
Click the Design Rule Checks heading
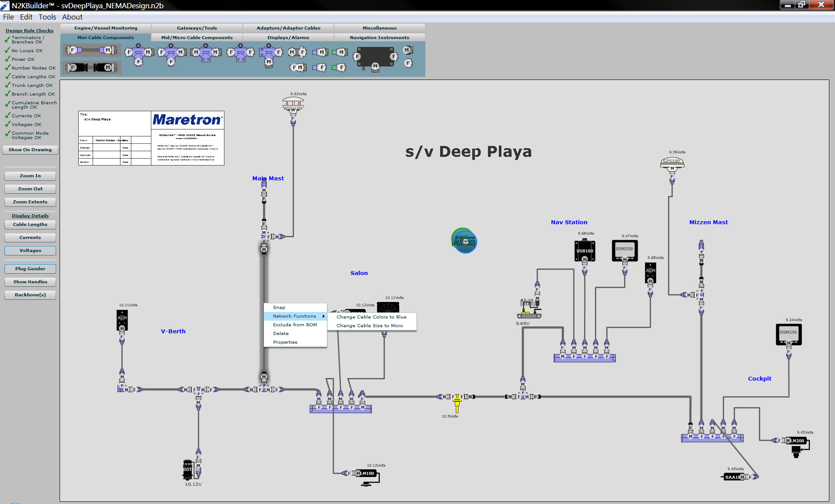pyautogui.click(x=30, y=31)
